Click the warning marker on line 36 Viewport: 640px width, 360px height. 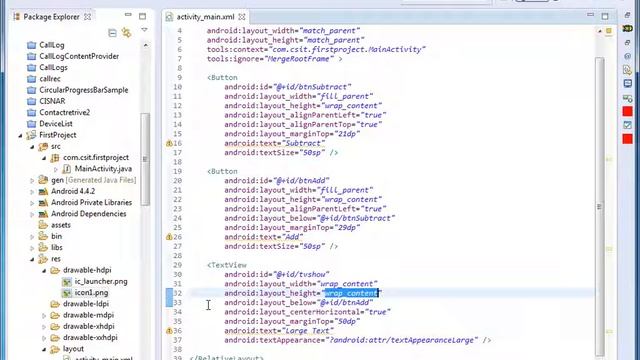[169, 331]
